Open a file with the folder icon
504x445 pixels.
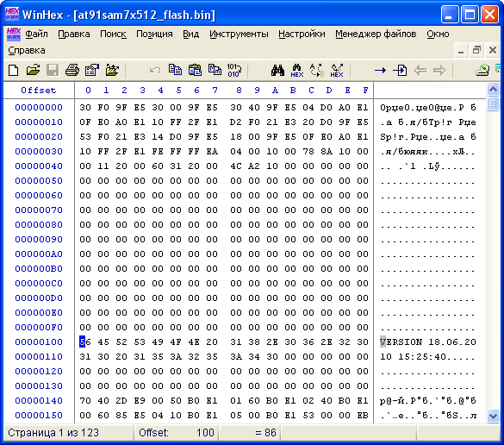pyautogui.click(x=33, y=70)
